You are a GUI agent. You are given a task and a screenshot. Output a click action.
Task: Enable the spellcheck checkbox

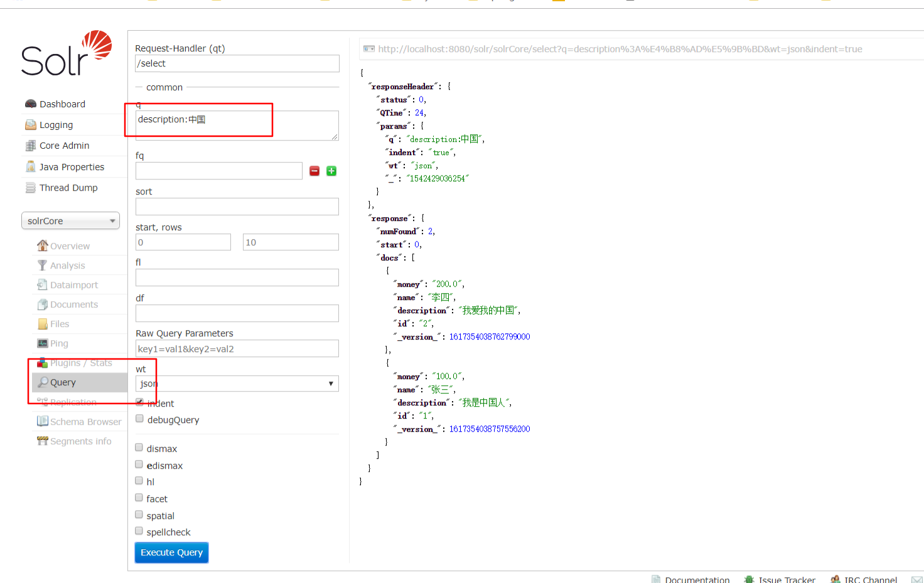(x=139, y=531)
